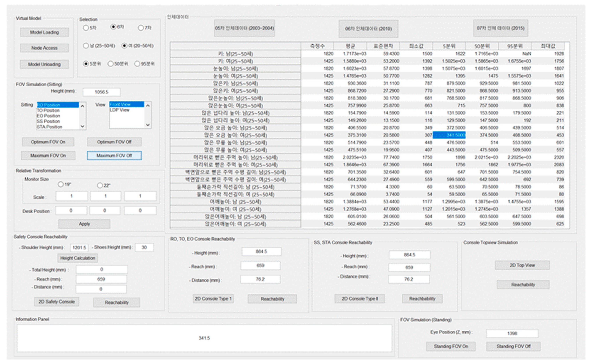Click the 표준편차 column header
Image resolution: width=591 pixels, height=364 pixels.
(x=383, y=46)
